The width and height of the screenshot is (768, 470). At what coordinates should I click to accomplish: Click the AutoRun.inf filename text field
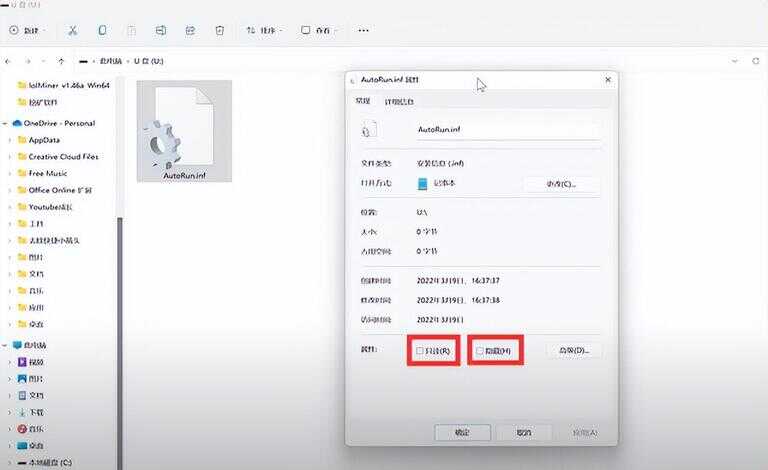pos(507,130)
